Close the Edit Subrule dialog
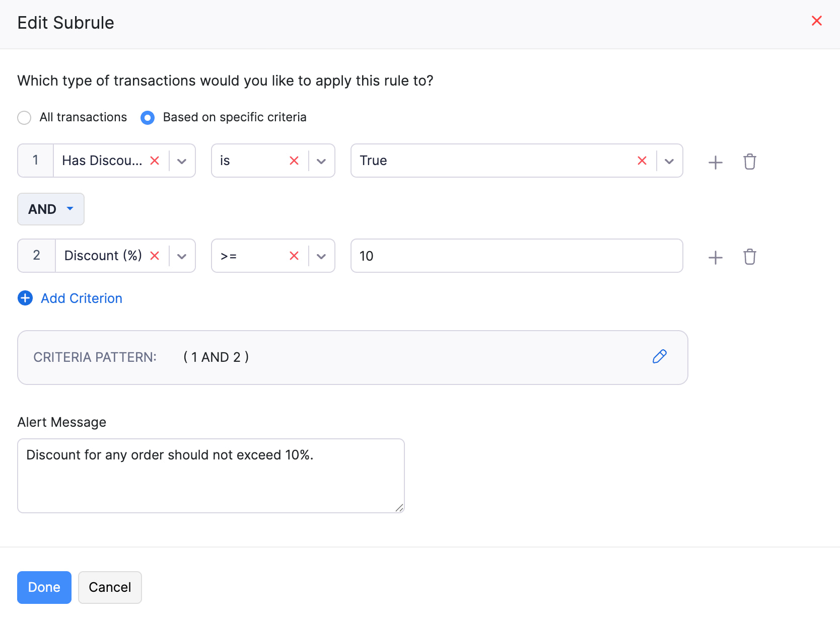 pos(816,21)
